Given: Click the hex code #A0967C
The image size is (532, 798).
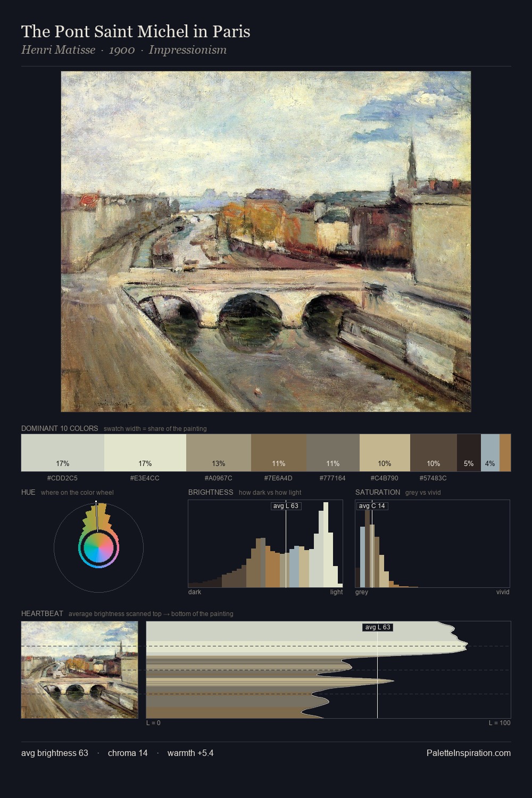Looking at the screenshot, I should (218, 478).
